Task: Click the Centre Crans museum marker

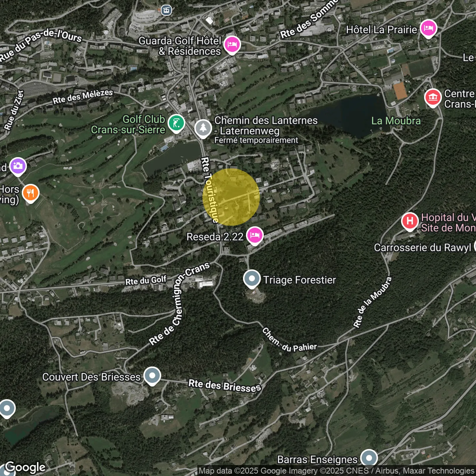Action: point(433,98)
